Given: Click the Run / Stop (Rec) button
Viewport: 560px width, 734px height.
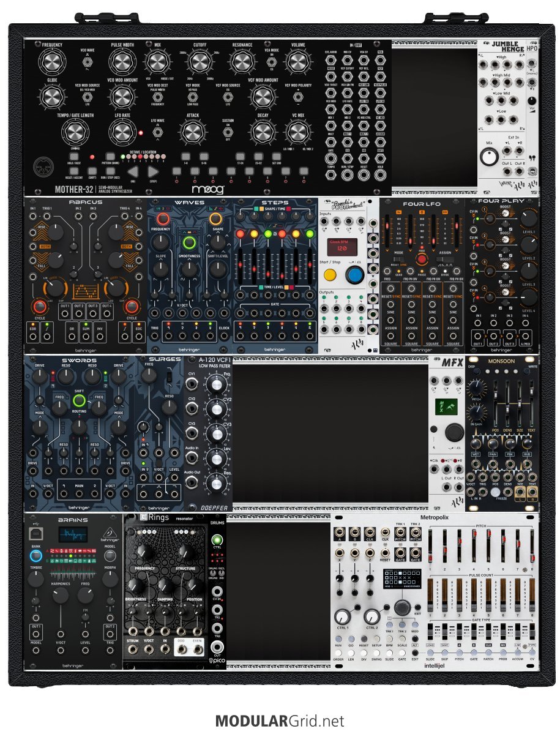Looking at the screenshot, I should (110, 171).
